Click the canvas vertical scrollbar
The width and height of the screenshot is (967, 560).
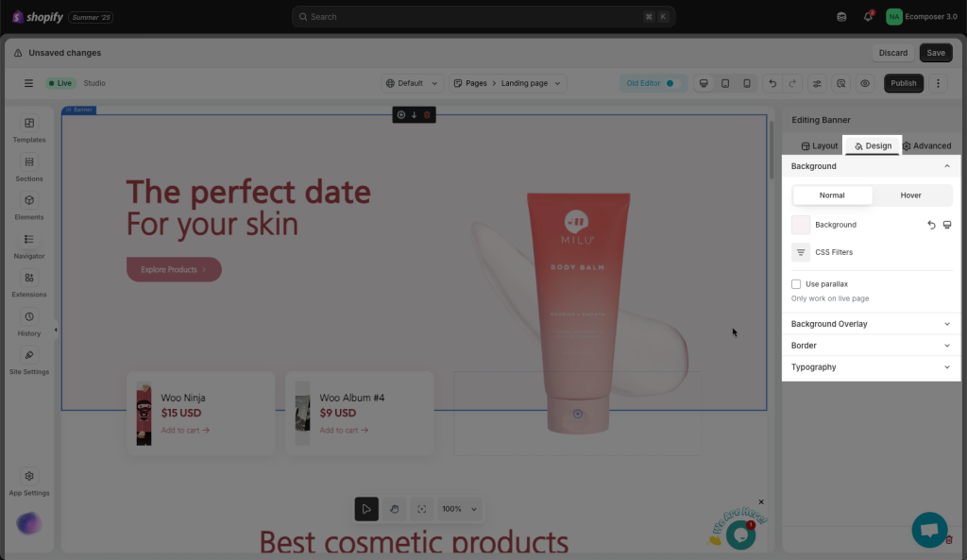point(771,150)
